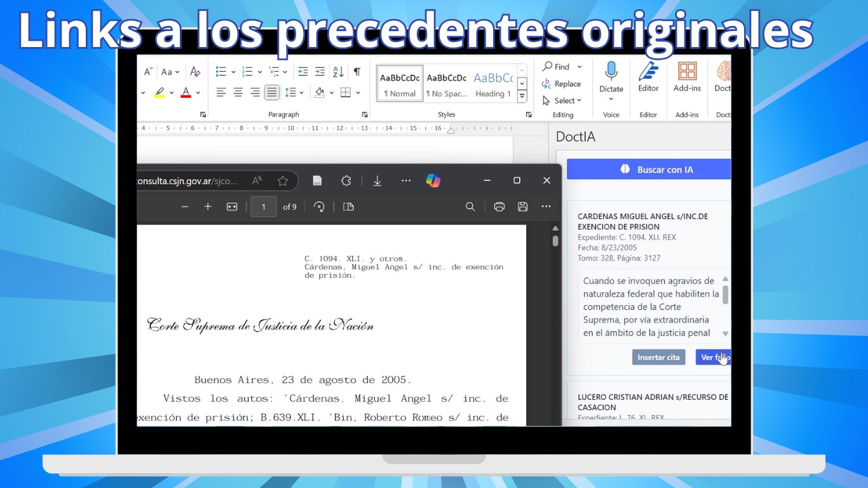Click the Clear Formatting icon
Viewport: 868px width, 488px height.
(195, 72)
